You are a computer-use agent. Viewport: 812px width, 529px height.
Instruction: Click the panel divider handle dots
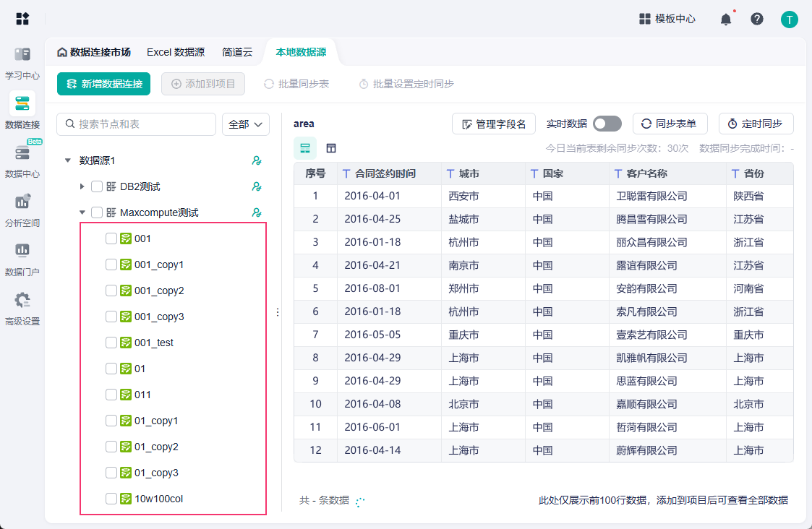278,312
